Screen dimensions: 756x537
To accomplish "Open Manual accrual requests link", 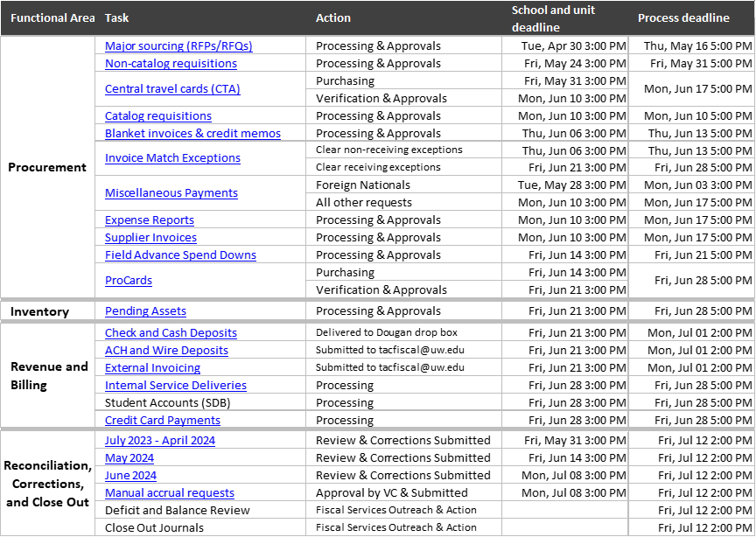I will 169,492.
